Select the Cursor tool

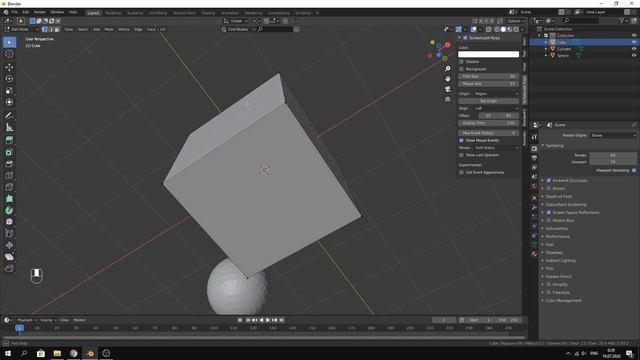9,54
